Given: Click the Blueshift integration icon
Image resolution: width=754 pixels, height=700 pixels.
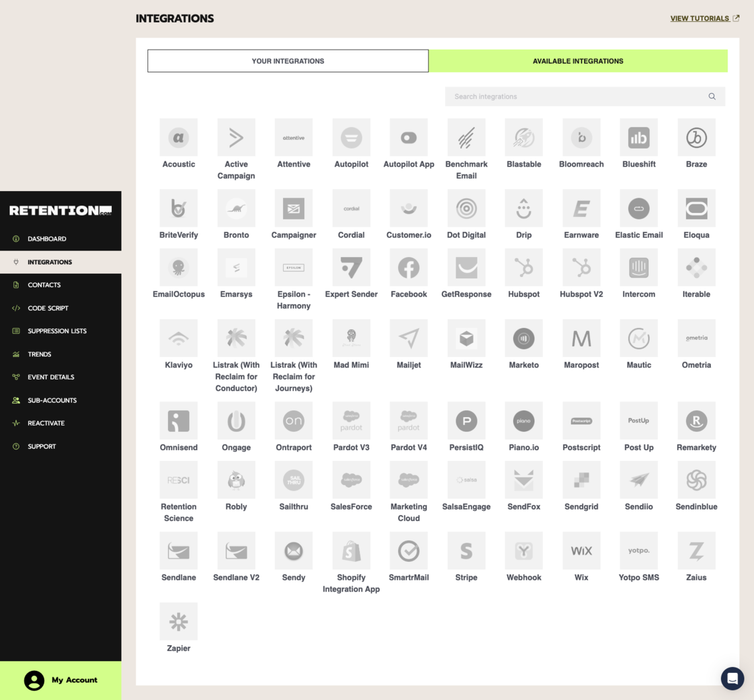Looking at the screenshot, I should [639, 137].
